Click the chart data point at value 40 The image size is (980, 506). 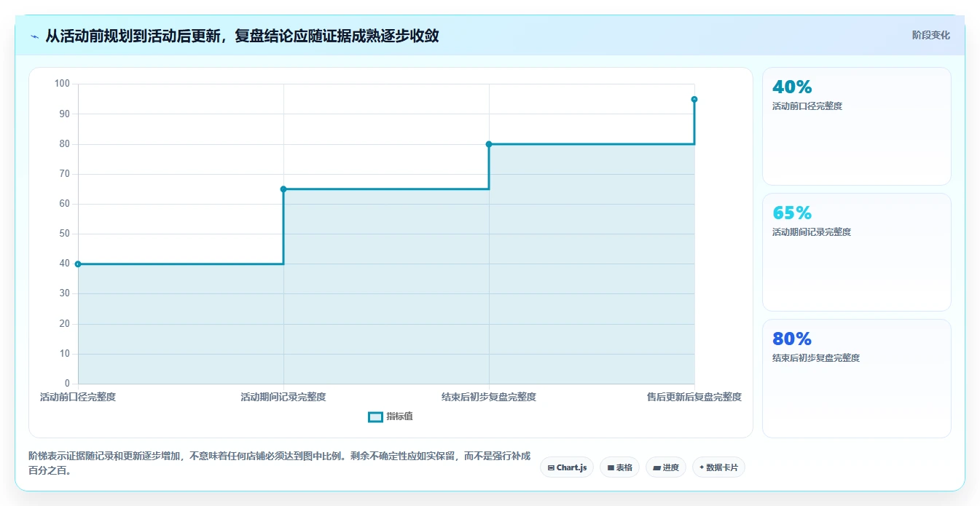tap(78, 264)
